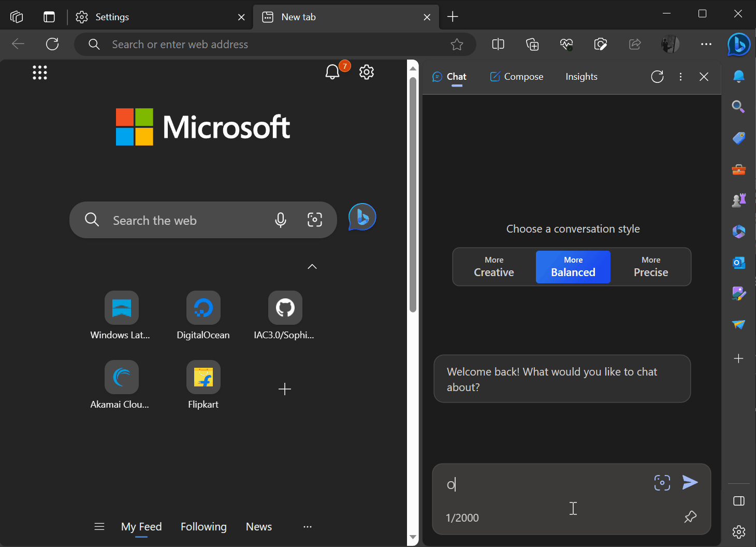Attach a screenshot in chat with camera icon
Screen dimensions: 756x547
pyautogui.click(x=662, y=482)
